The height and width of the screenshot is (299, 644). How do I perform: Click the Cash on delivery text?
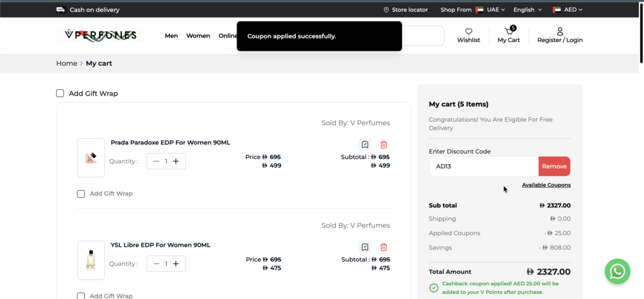[94, 10]
